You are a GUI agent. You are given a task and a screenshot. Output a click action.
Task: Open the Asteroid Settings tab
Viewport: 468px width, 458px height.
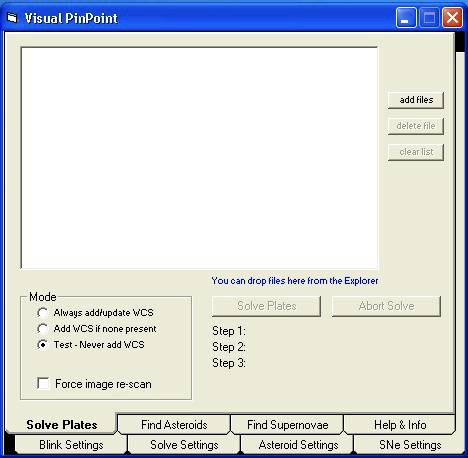tap(298, 445)
